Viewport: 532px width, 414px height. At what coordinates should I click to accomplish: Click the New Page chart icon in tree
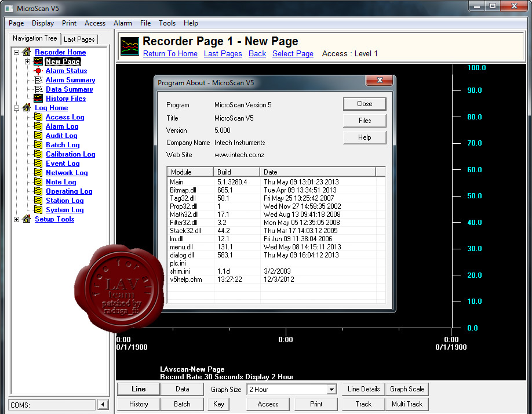pos(38,61)
